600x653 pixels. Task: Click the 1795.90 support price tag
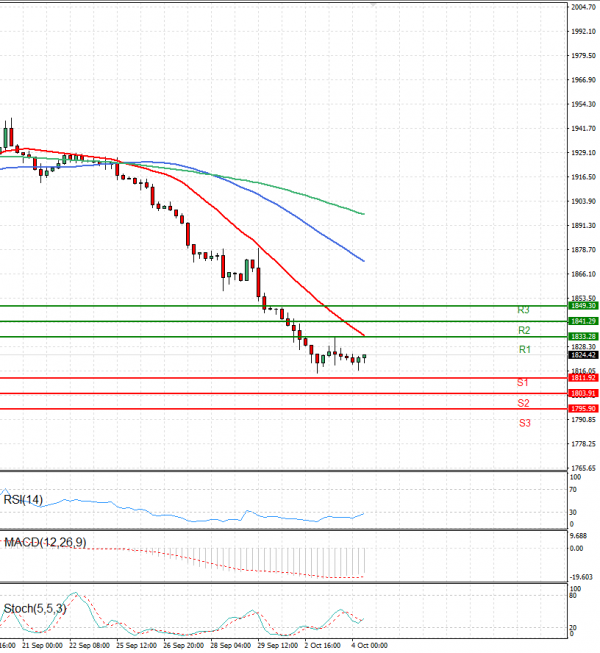583,409
